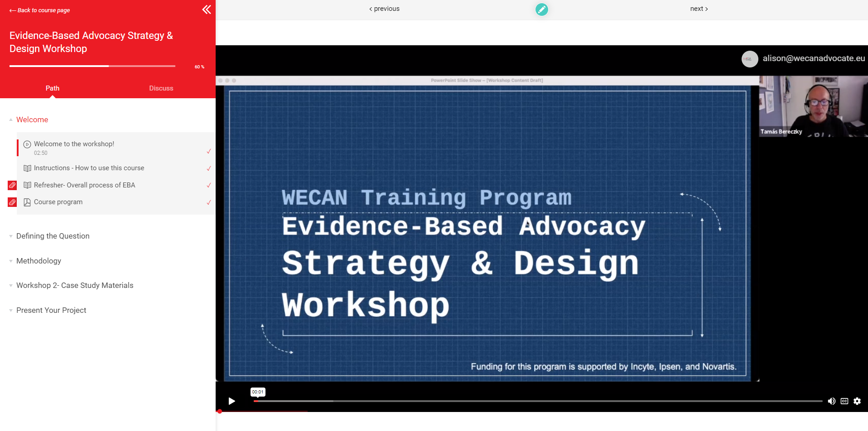Seek along the video progress bar
The height and width of the screenshot is (431, 868).
tap(538, 401)
